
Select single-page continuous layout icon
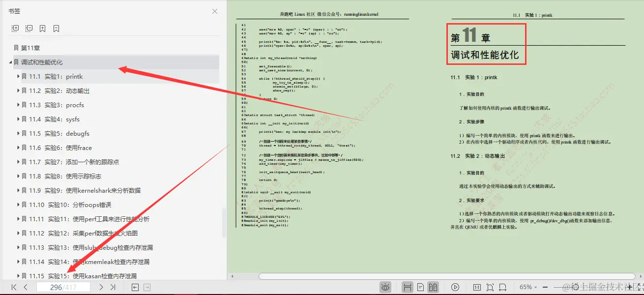pos(420,287)
